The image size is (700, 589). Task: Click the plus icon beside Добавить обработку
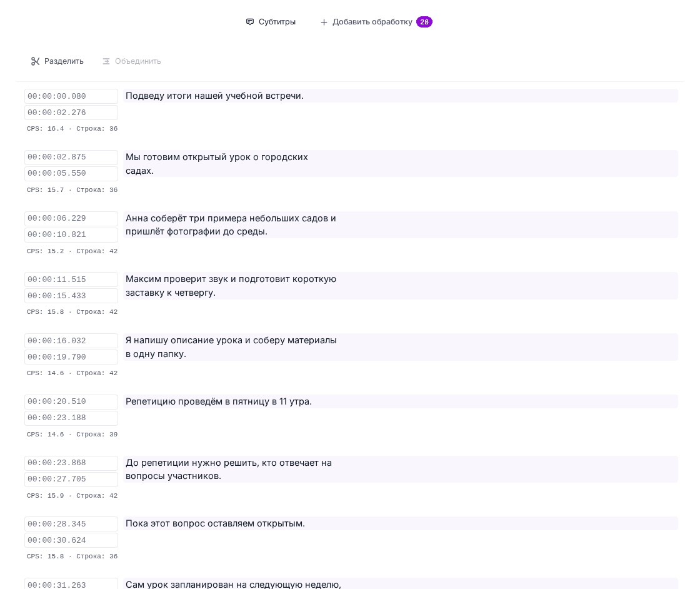(324, 22)
